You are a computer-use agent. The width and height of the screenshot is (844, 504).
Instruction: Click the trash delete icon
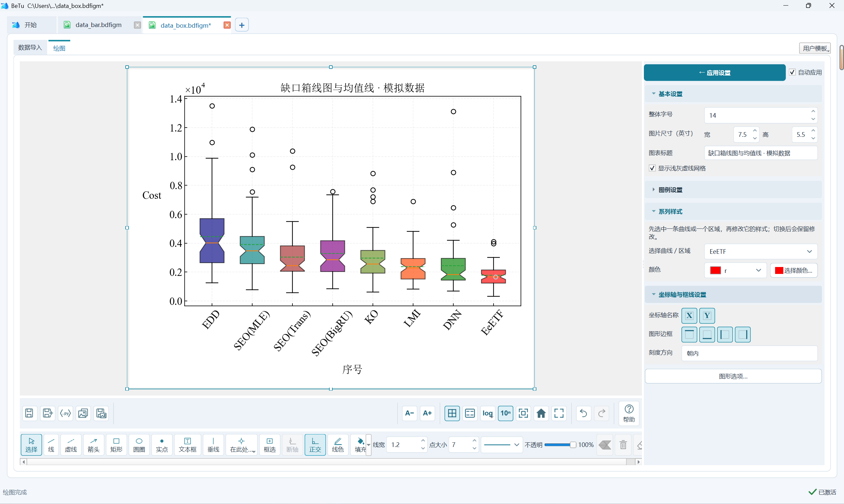623,445
